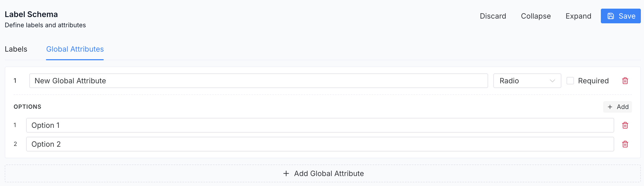The width and height of the screenshot is (644, 186).
Task: Click Discard to abandon changes
Action: (x=493, y=16)
